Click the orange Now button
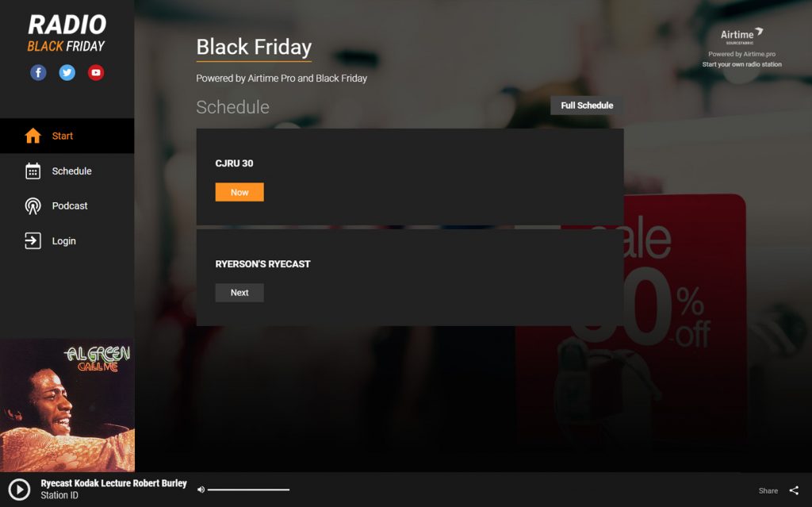This screenshot has height=507, width=812. [x=239, y=192]
